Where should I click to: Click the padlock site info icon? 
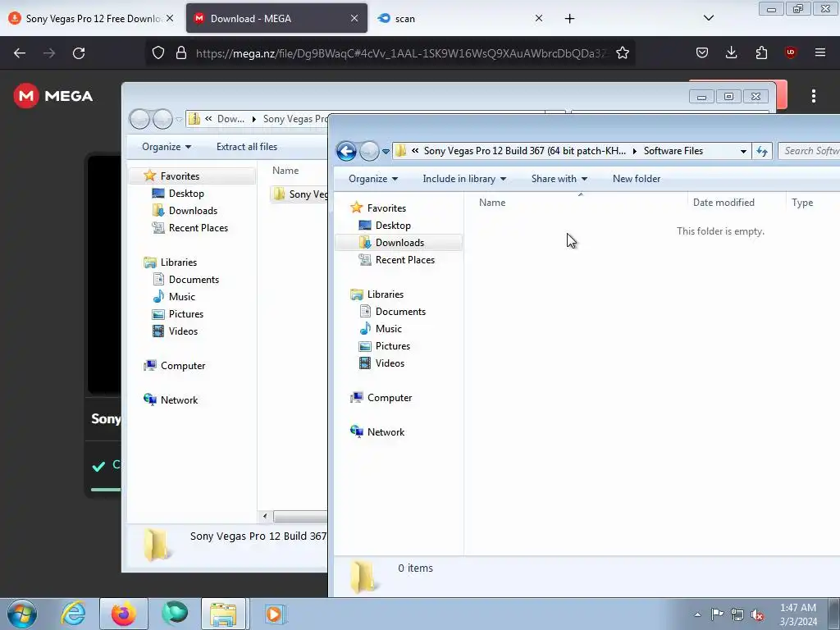pyautogui.click(x=181, y=53)
